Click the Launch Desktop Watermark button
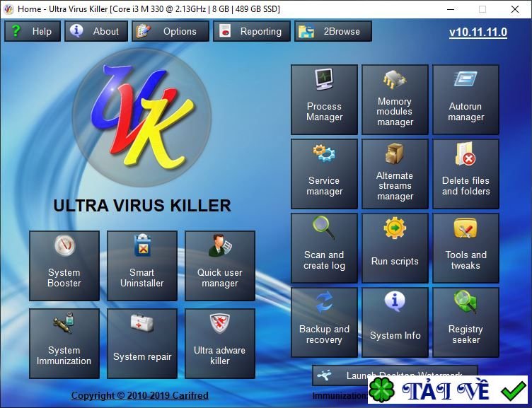The height and width of the screenshot is (408, 532). click(395, 375)
